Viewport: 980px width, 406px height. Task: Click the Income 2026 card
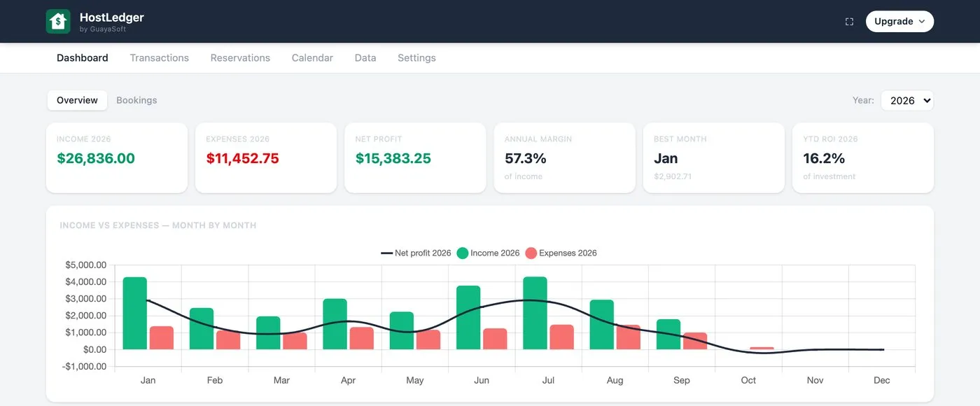[117, 157]
